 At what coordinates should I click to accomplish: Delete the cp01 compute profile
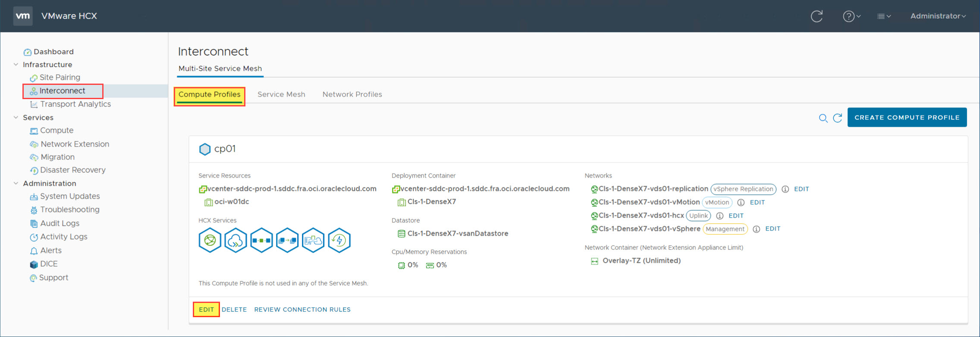click(234, 310)
